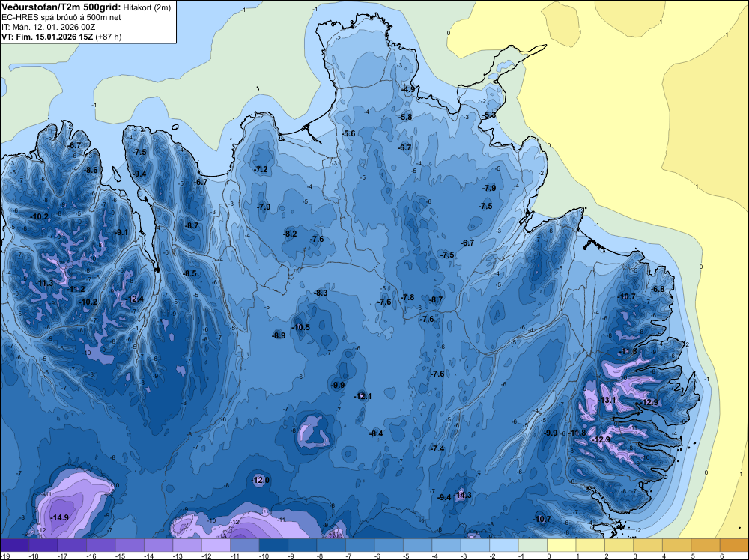This screenshot has width=749, height=560.
Task: Select the 'EC-HRES spá brúuð á 500m net' line
Action: pos(61,17)
